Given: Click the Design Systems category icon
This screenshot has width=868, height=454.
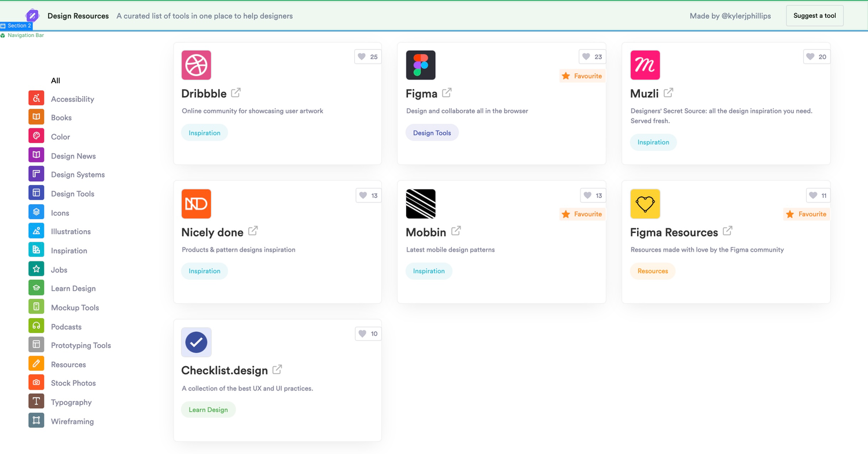Looking at the screenshot, I should click(36, 174).
